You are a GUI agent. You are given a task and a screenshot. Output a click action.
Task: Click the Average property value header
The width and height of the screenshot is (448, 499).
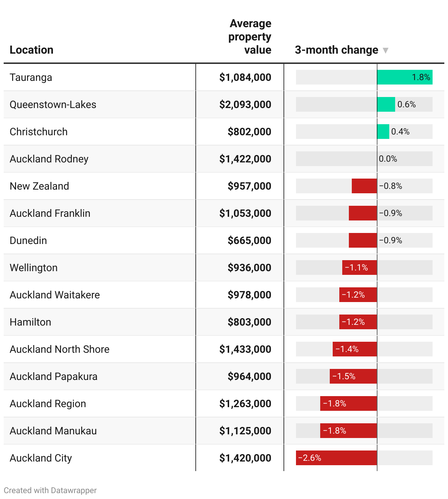coord(250,37)
